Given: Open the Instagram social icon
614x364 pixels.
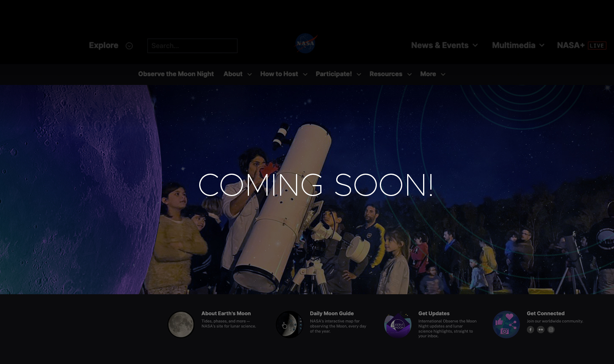Looking at the screenshot, I should pyautogui.click(x=551, y=329).
